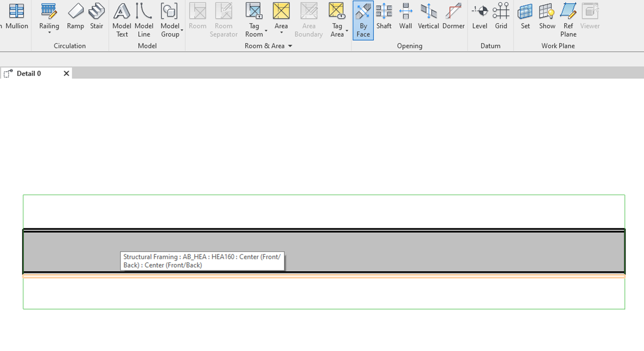Select the Wall opening tool
This screenshot has width=644, height=351.
click(x=405, y=16)
